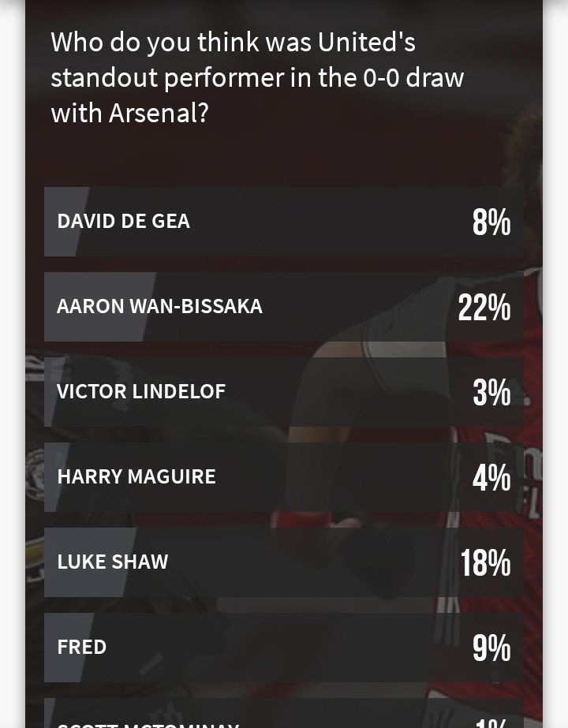Select the Aaron Wan-Bissaka poll option
This screenshot has height=728, width=568.
284,307
